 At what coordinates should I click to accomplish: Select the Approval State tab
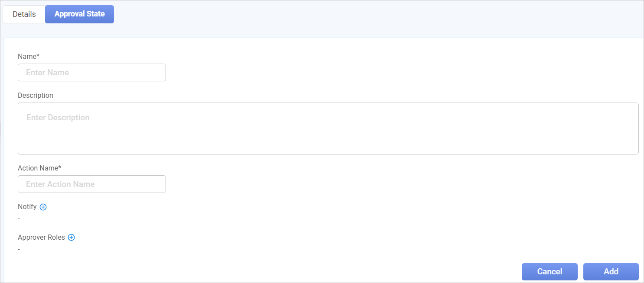[x=79, y=14]
